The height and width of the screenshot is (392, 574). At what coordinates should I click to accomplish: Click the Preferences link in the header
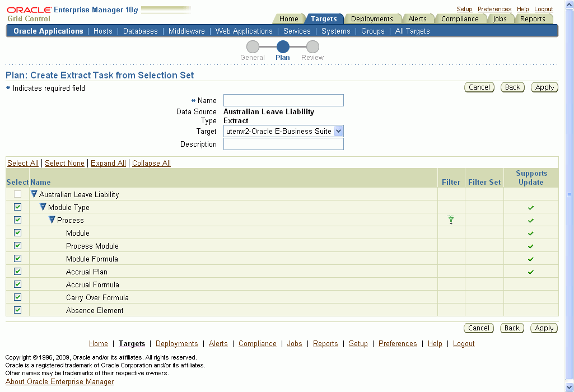pos(494,9)
